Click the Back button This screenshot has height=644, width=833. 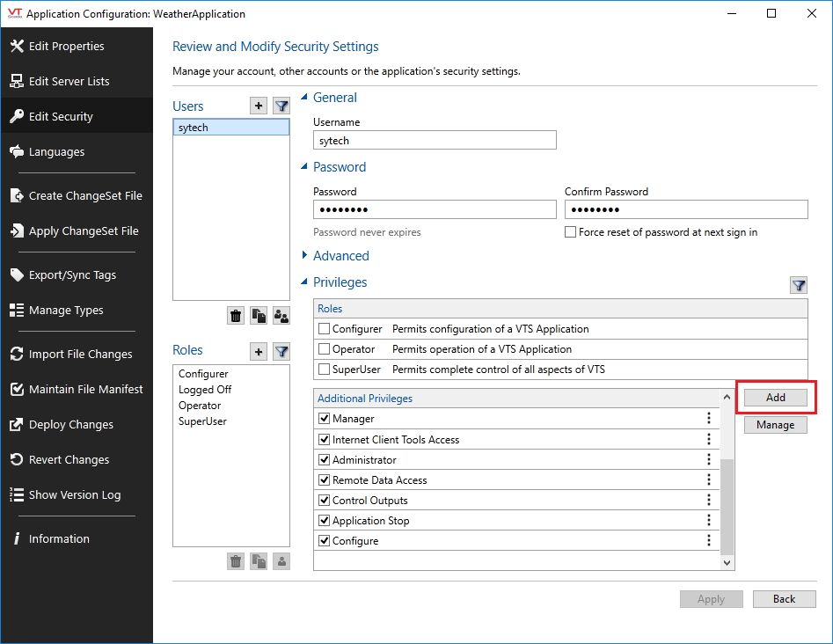[x=784, y=599]
